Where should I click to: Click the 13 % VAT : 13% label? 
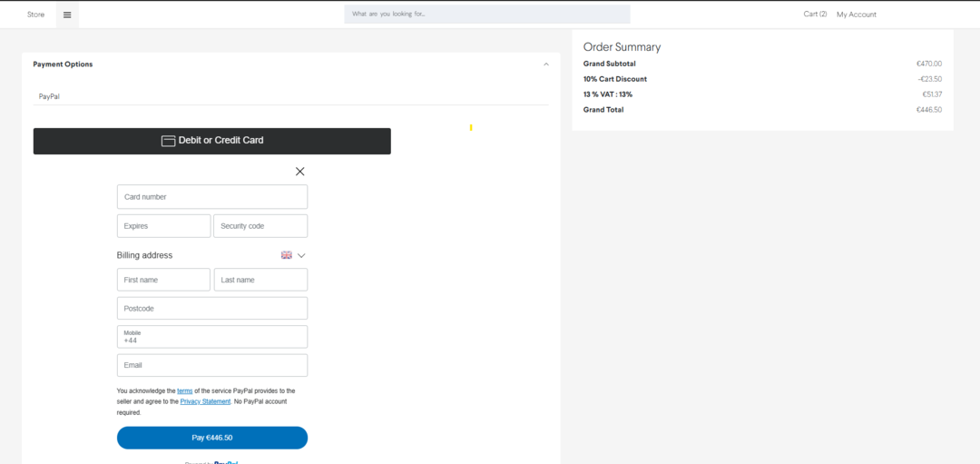point(608,94)
